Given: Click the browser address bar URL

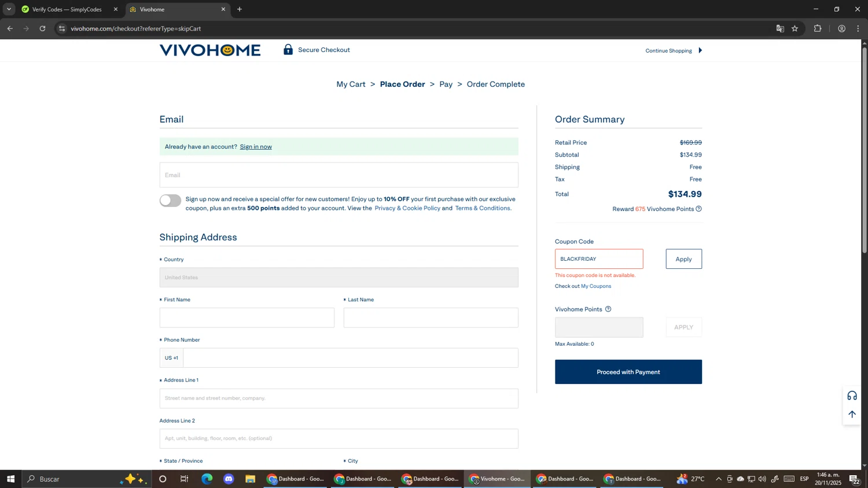Looking at the screenshot, I should click(x=136, y=28).
